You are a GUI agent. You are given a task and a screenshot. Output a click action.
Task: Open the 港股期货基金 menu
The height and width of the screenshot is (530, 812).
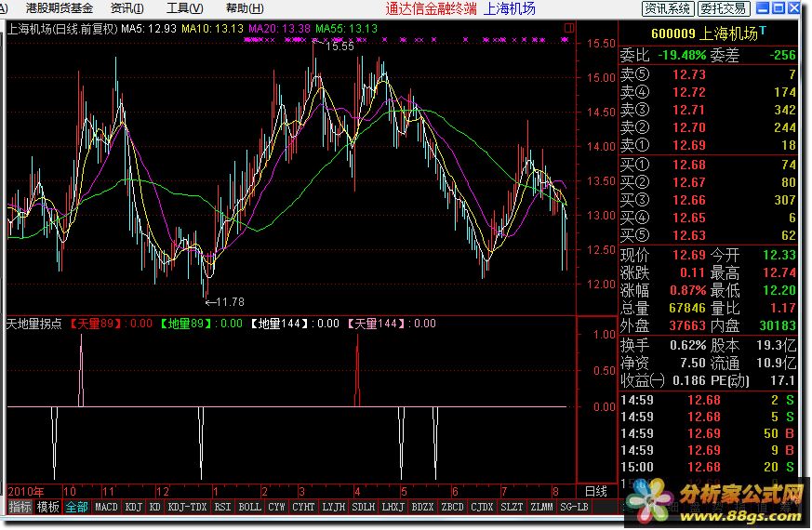[59, 8]
